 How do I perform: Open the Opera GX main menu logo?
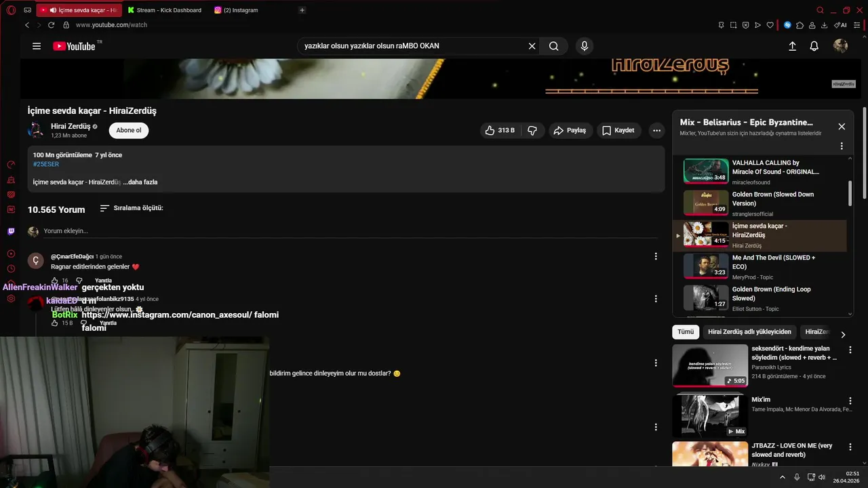pos(11,10)
